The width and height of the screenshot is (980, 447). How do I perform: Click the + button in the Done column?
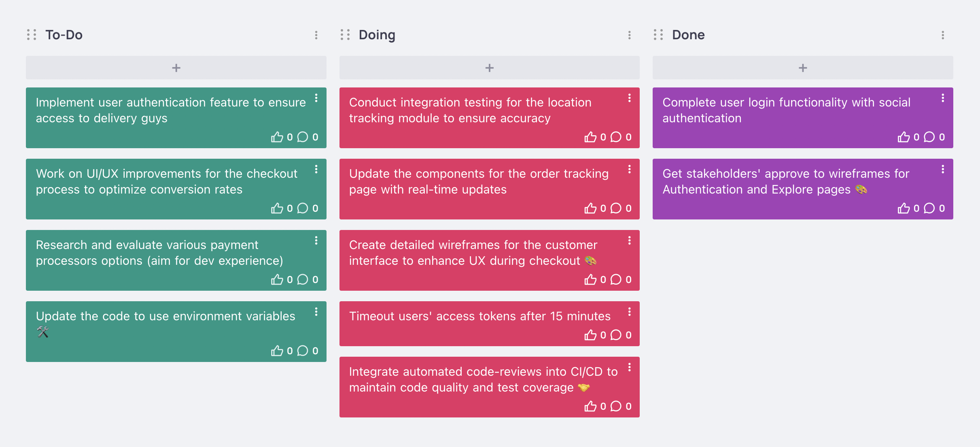802,67
